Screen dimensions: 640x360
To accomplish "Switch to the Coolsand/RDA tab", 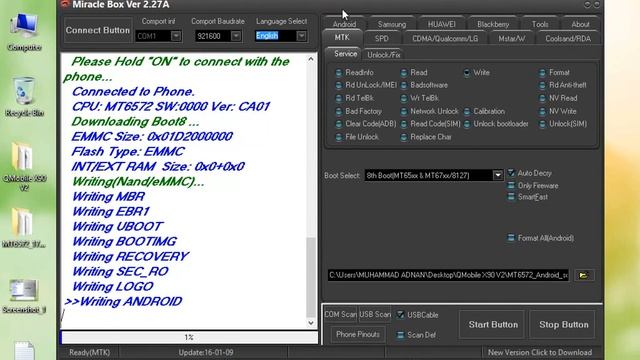I will [x=568, y=39].
